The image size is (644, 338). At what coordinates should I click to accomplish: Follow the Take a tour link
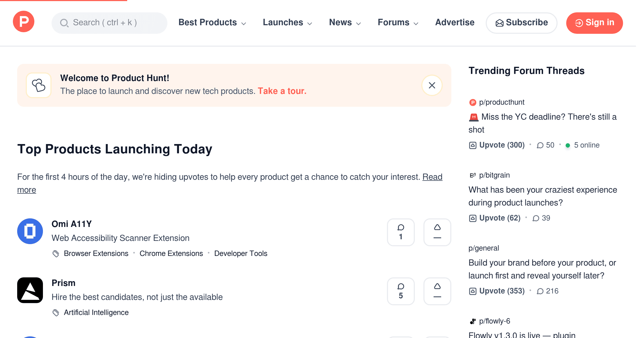(x=282, y=91)
